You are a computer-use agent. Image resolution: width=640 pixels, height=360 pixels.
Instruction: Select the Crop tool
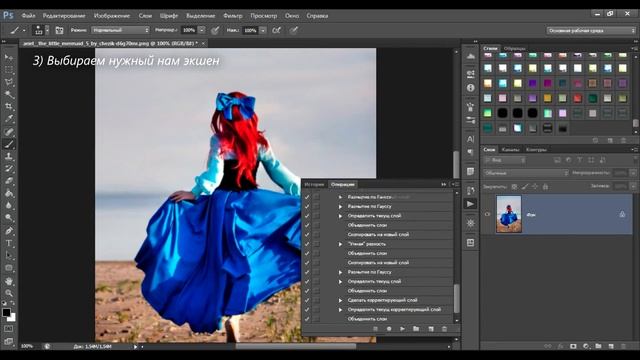tap(9, 107)
